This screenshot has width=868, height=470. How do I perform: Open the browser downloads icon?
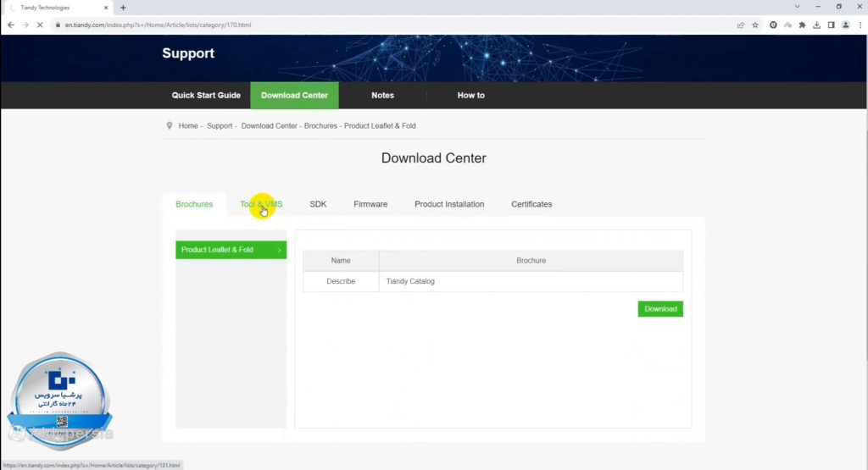click(x=816, y=25)
